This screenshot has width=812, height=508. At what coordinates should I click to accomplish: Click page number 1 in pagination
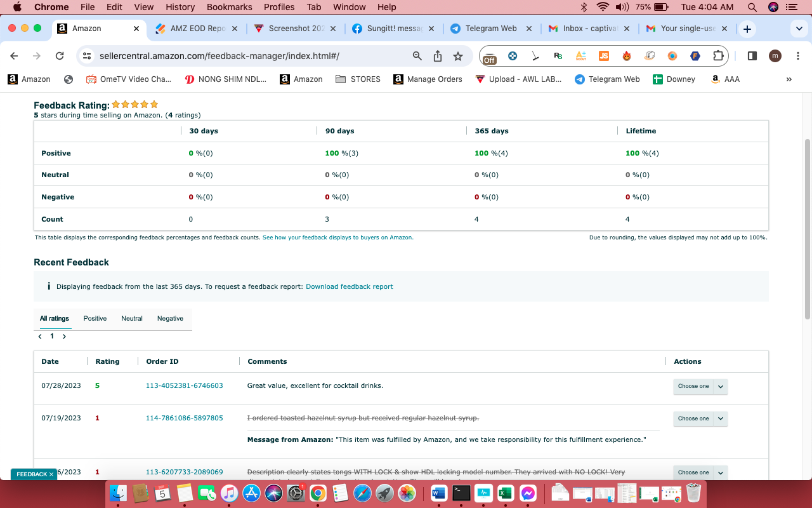pos(52,337)
